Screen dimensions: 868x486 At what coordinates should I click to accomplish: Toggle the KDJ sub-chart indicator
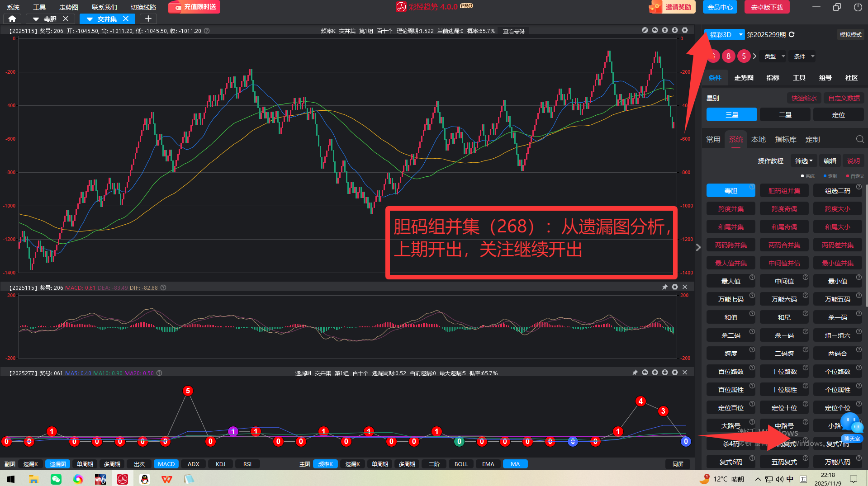[220, 464]
